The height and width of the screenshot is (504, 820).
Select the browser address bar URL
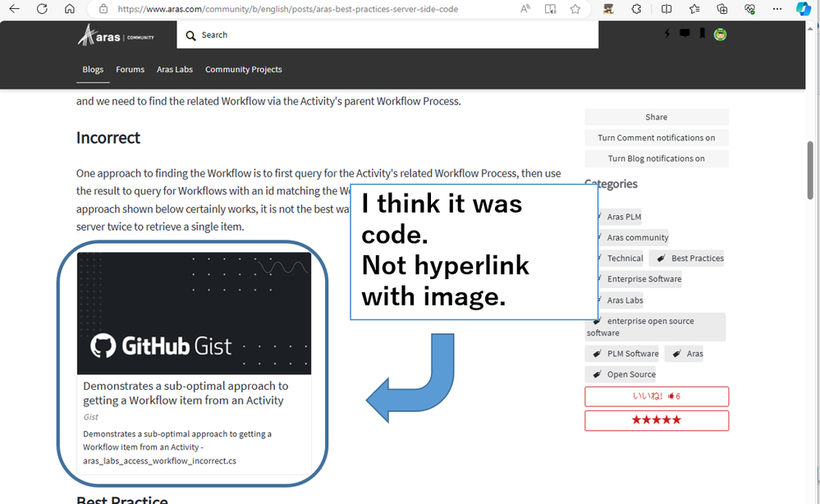(287, 9)
